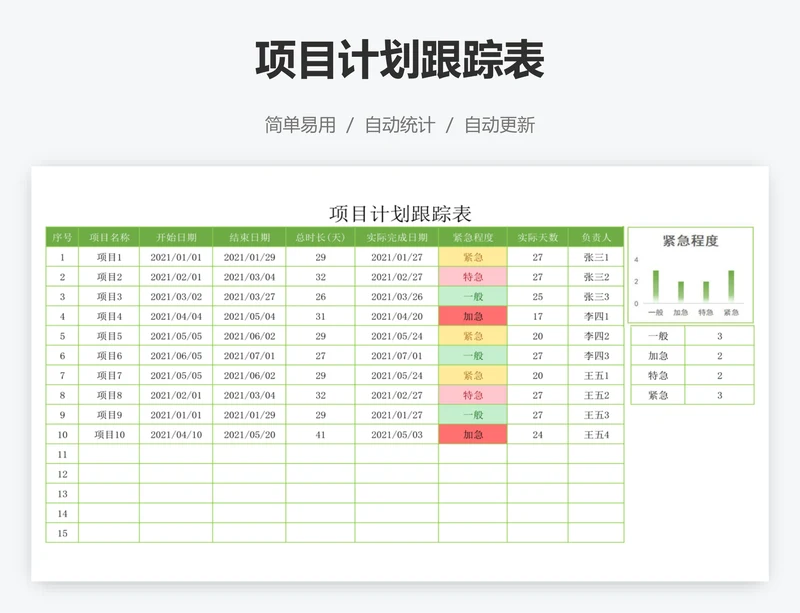Screen dimensions: 800x613
Task: Select the 结束日期 column header
Action: tap(249, 237)
